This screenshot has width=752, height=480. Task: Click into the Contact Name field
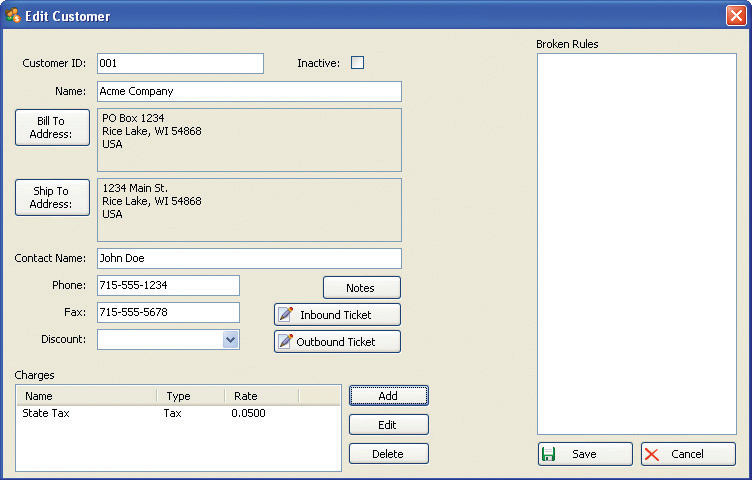tap(249, 258)
